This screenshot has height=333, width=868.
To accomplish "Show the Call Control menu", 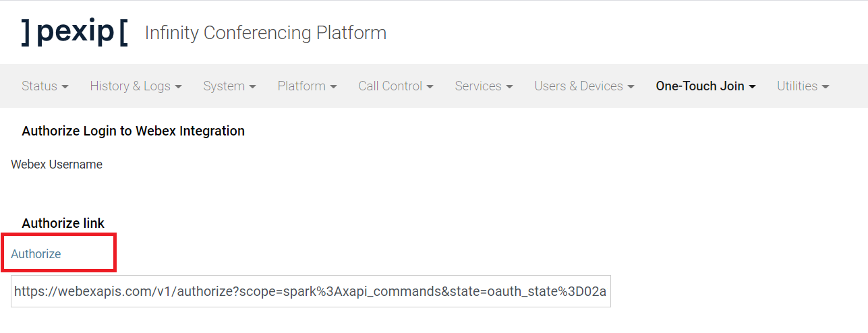I will [x=395, y=86].
